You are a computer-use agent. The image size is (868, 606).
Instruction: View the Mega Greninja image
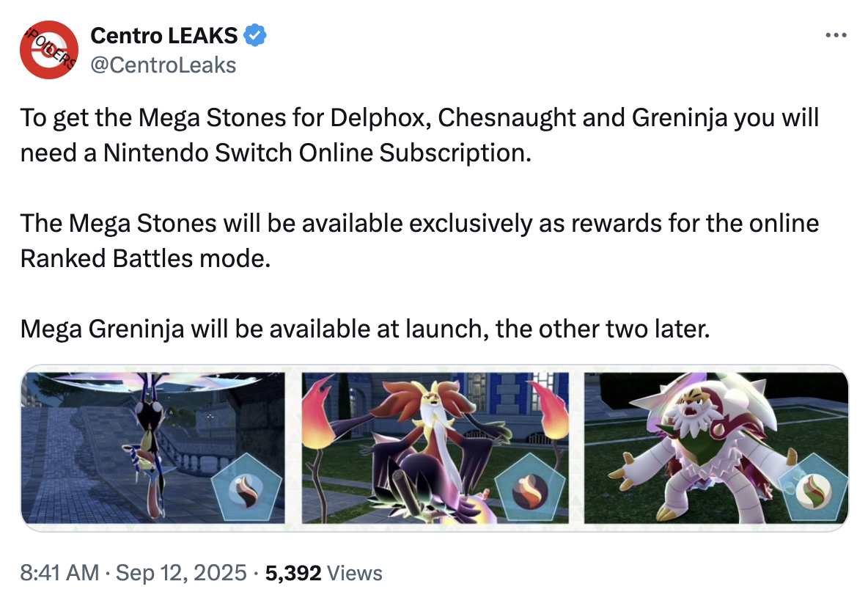click(153, 448)
